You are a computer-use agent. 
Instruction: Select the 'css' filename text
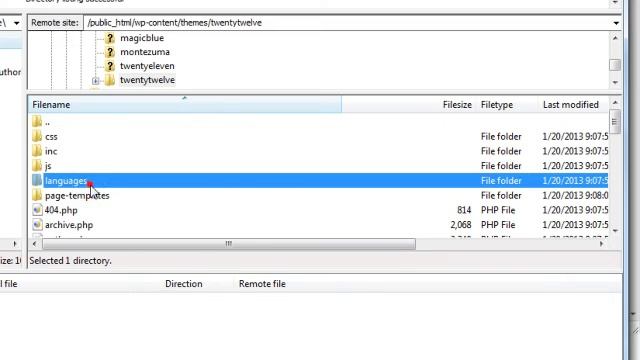tap(51, 136)
